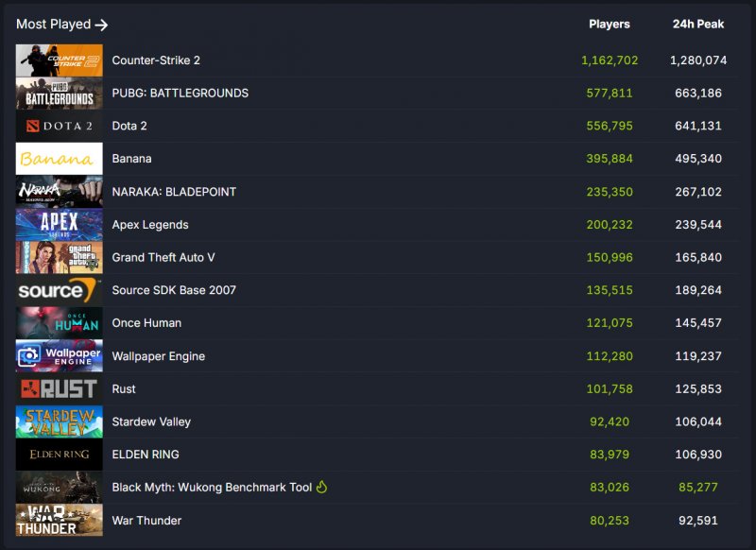Click the Banana game artwork
Viewport: 756px width, 550px height.
(59, 159)
